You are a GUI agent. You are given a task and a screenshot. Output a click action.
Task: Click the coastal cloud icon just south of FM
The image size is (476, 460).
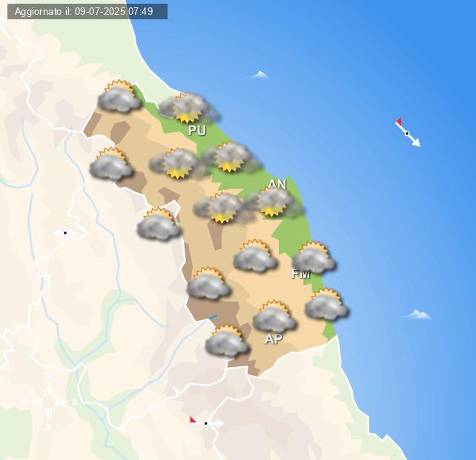tap(327, 304)
